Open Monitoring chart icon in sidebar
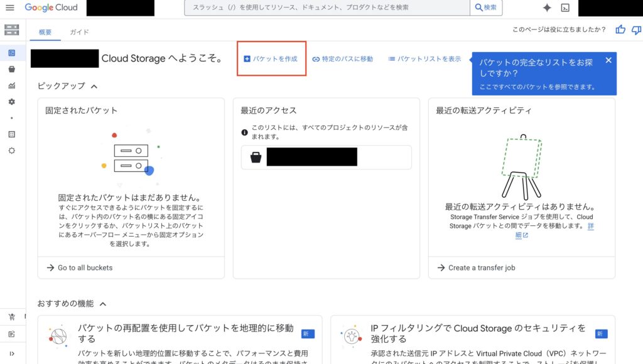The image size is (643, 364). tap(11, 85)
